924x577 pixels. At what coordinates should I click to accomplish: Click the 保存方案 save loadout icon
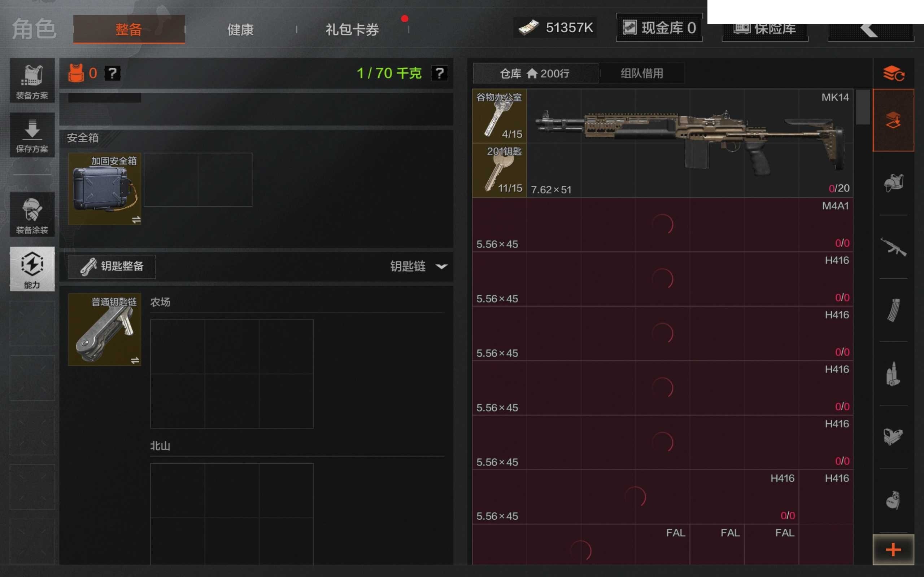(32, 135)
